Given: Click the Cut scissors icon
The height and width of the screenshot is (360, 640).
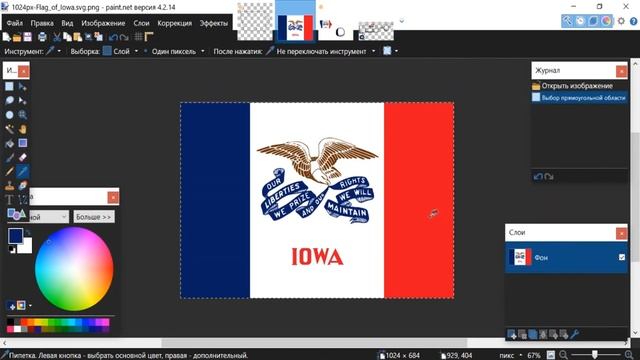Looking at the screenshot, I should click(57, 37).
